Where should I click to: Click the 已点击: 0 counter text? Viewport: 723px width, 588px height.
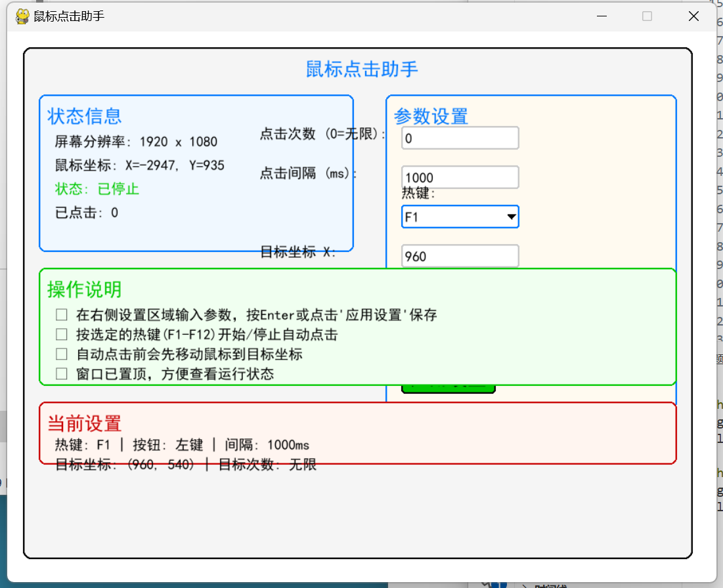[87, 213]
